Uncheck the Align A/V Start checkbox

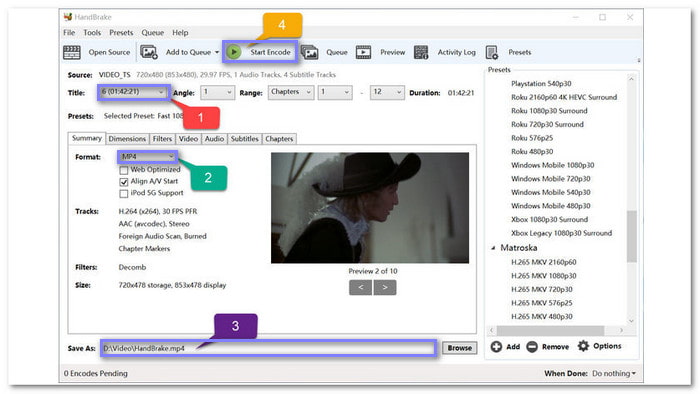(124, 182)
